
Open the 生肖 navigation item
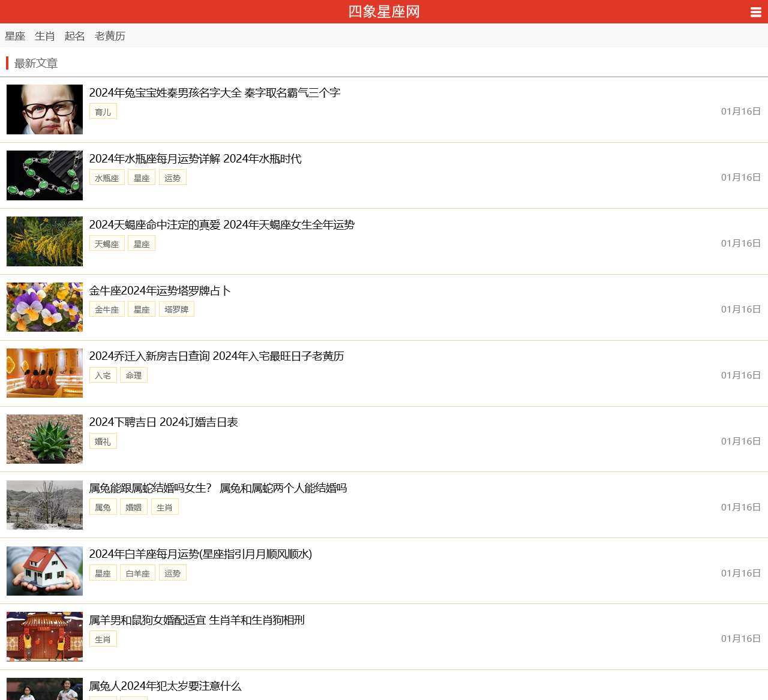[45, 36]
